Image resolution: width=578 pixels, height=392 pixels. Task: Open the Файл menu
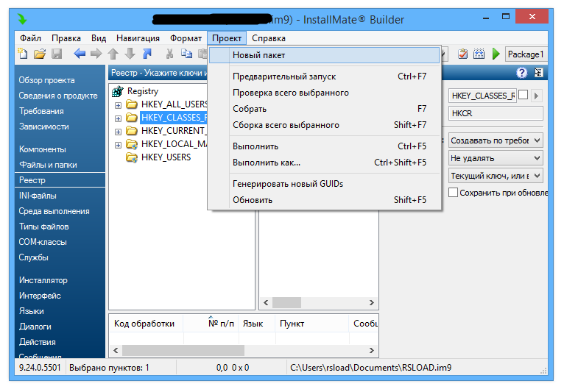[x=30, y=38]
